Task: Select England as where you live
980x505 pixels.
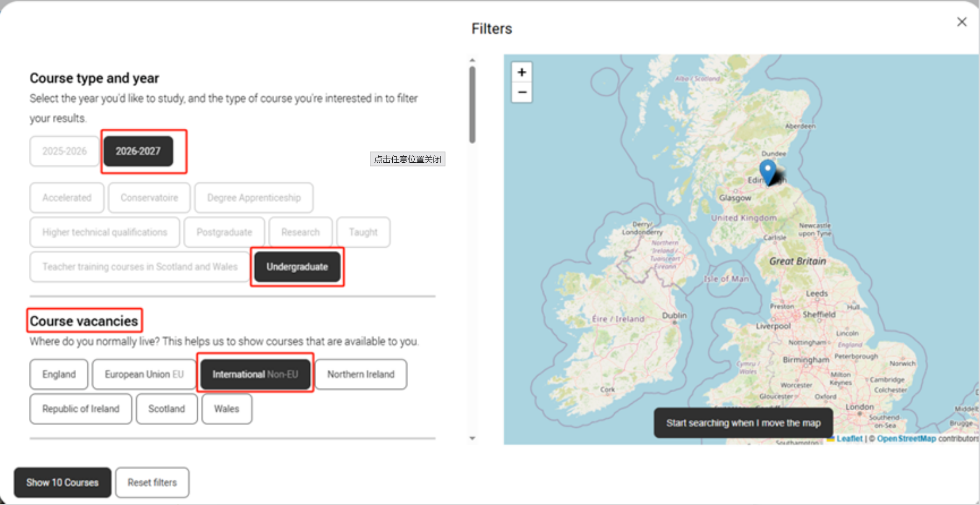Action: coord(59,374)
